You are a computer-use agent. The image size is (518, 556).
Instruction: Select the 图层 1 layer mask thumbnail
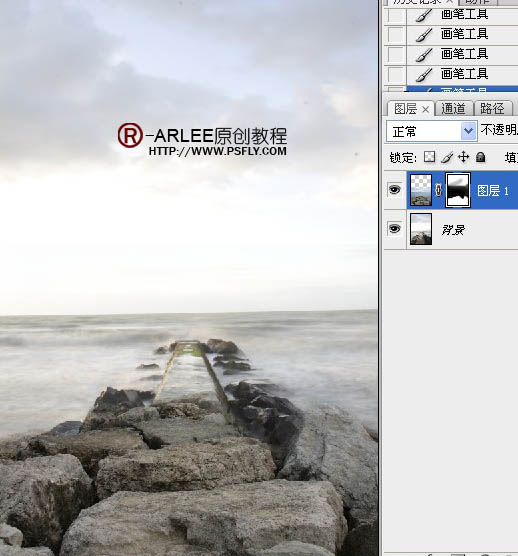point(458,190)
